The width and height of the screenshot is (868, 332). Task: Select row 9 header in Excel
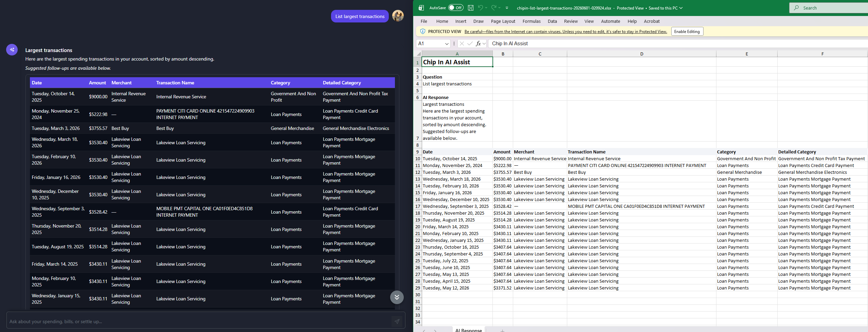pyautogui.click(x=418, y=152)
